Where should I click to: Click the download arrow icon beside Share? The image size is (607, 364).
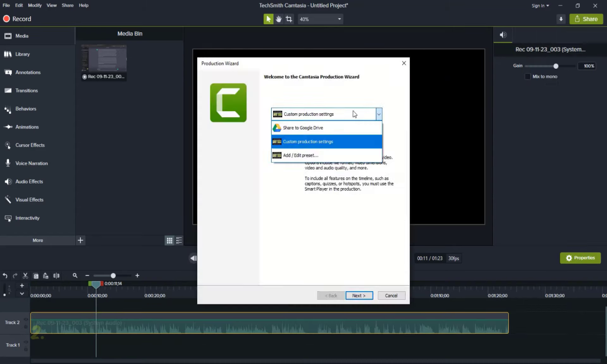click(560, 19)
